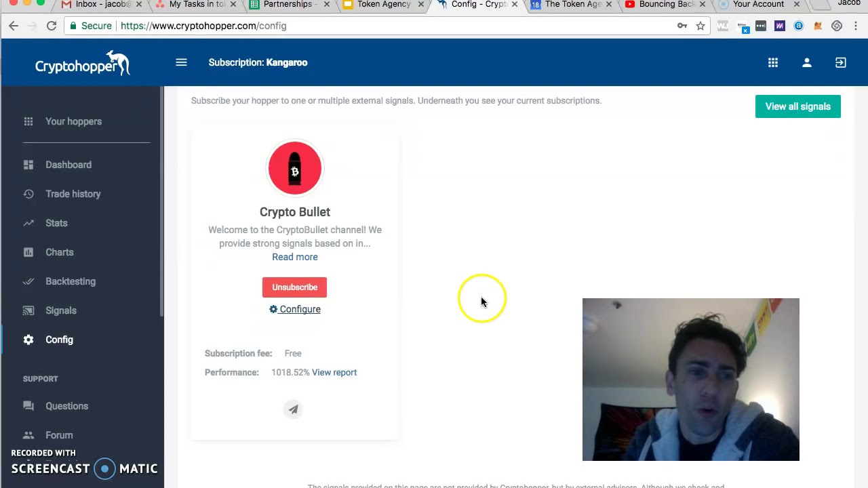Screen dimensions: 868x488
Task: Click the Trade history clock icon
Action: (x=28, y=194)
